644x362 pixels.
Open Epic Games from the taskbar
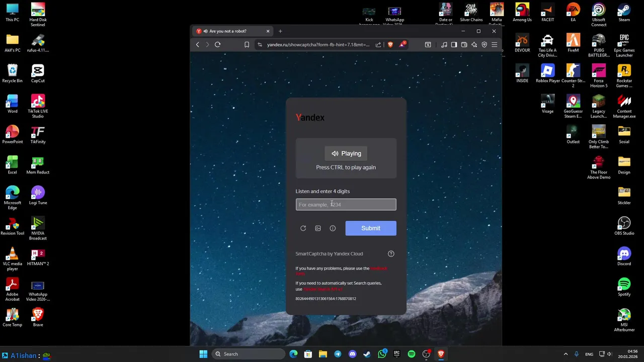[x=397, y=354]
